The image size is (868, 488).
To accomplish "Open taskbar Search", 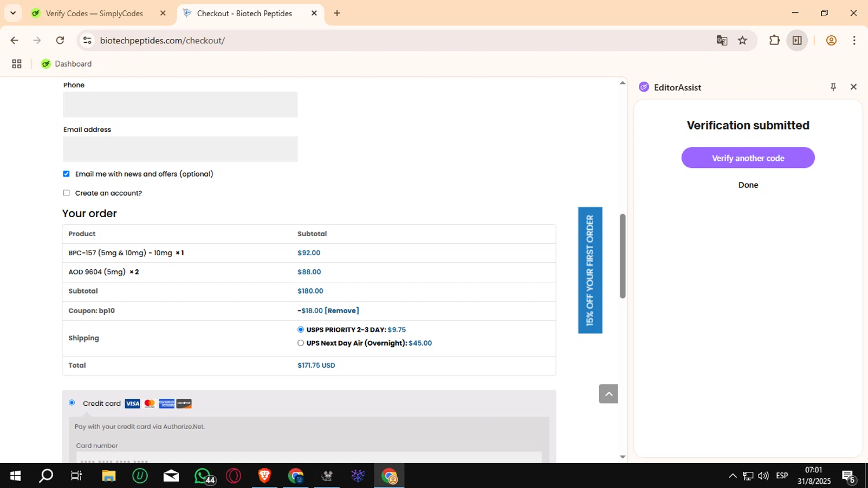I will [46, 476].
